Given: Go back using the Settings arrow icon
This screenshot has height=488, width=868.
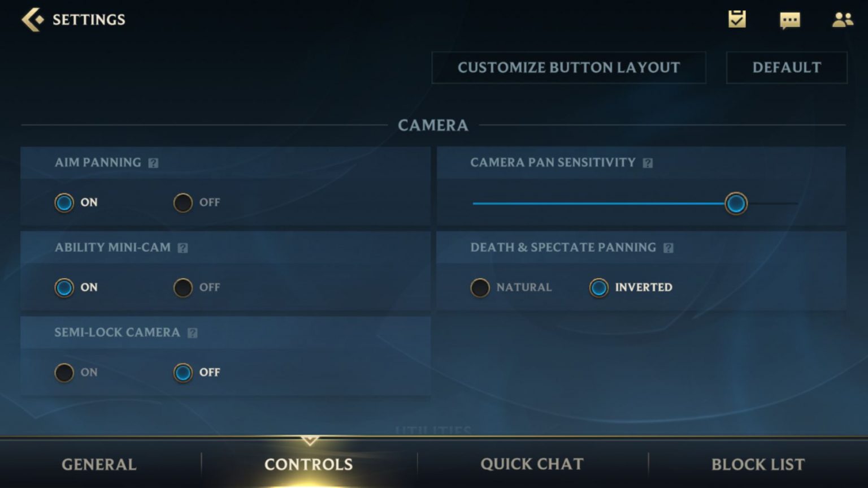Looking at the screenshot, I should point(32,19).
